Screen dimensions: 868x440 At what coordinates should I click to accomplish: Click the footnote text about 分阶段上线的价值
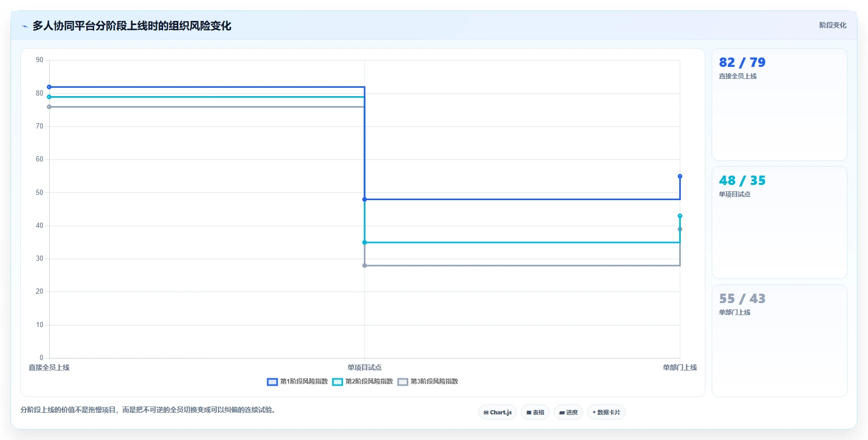(x=148, y=410)
